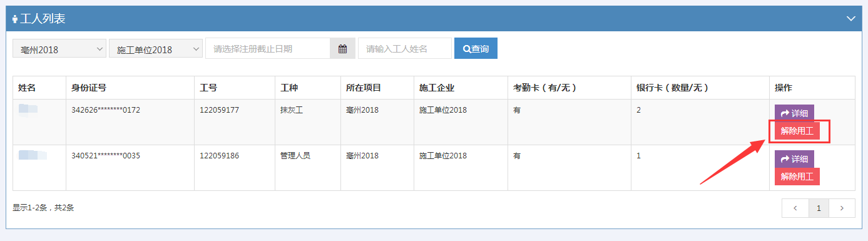Click 解除用工 for worker 122059186
Viewport: 868px width, 241px height.
[x=797, y=177]
